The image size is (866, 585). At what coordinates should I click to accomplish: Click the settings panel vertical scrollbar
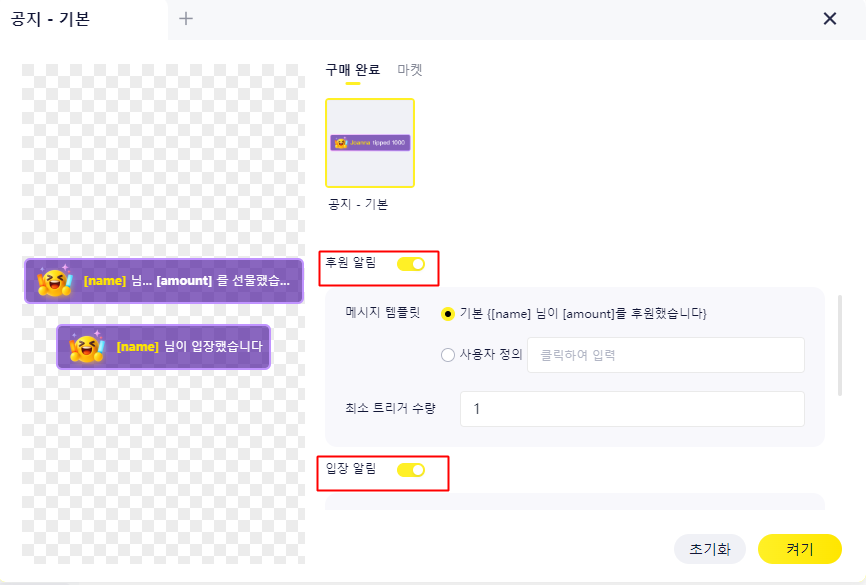(840, 345)
